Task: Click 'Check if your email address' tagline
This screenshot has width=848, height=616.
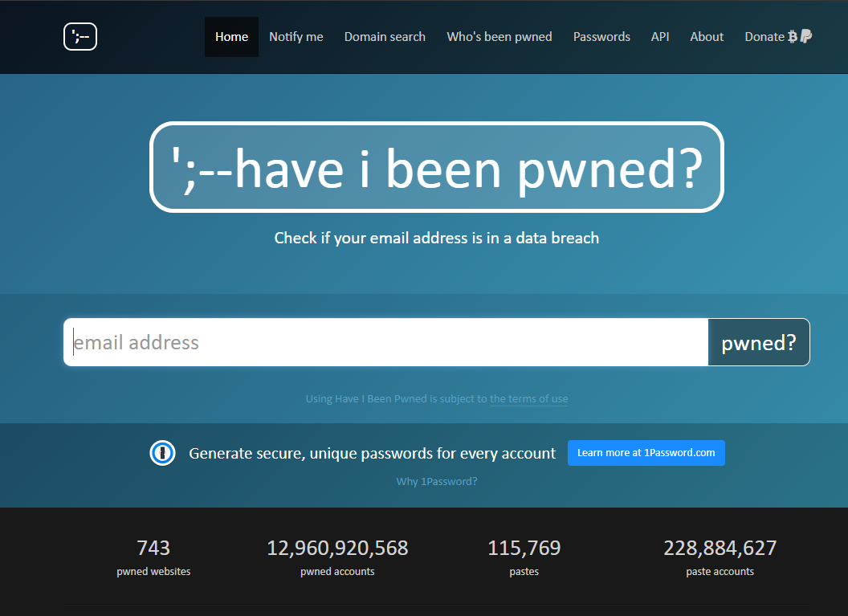Action: point(436,238)
